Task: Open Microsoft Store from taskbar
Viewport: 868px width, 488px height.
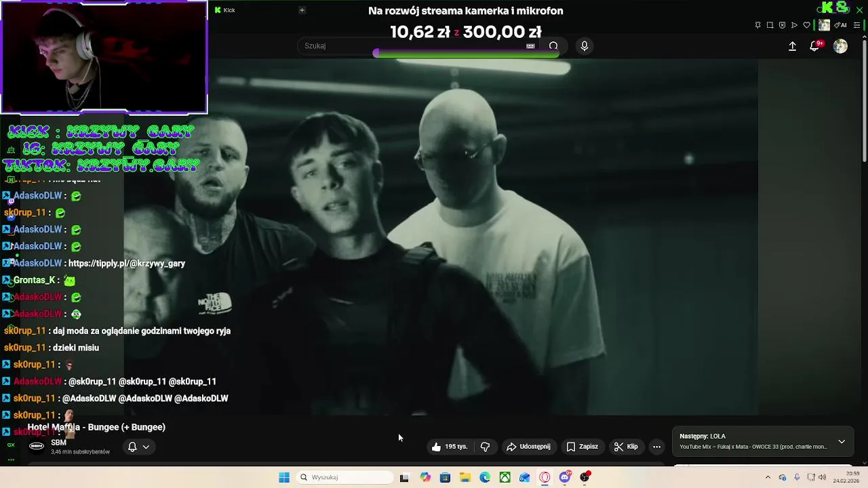Action: coord(445,477)
